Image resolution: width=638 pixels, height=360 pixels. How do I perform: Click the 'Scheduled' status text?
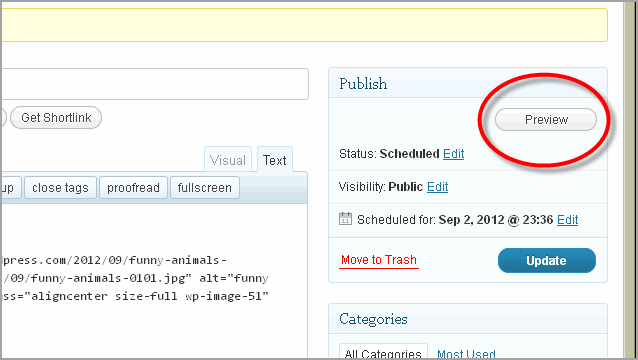pos(409,154)
